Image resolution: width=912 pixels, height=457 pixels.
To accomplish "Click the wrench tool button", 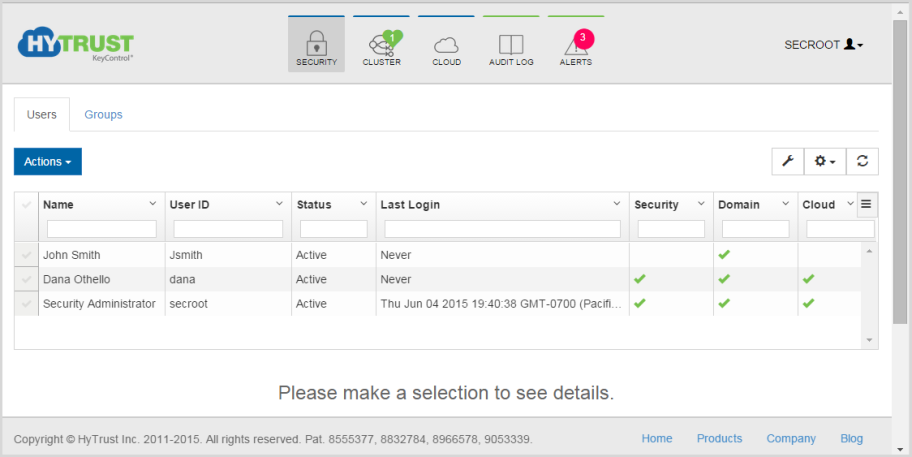I will [787, 161].
